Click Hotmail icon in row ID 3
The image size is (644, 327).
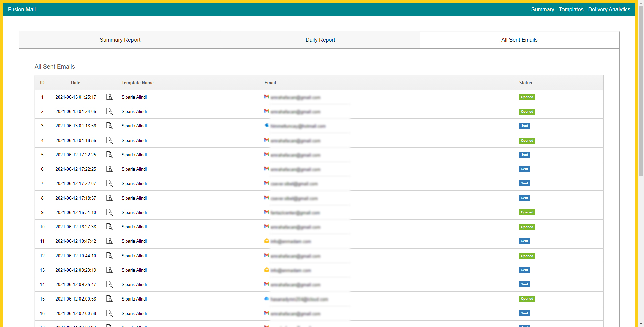[267, 125]
